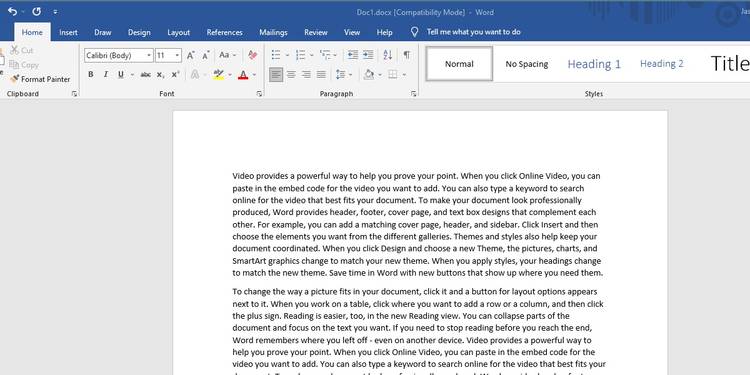Select Center alignment
Viewport: 750px width, 375px height.
point(291,75)
